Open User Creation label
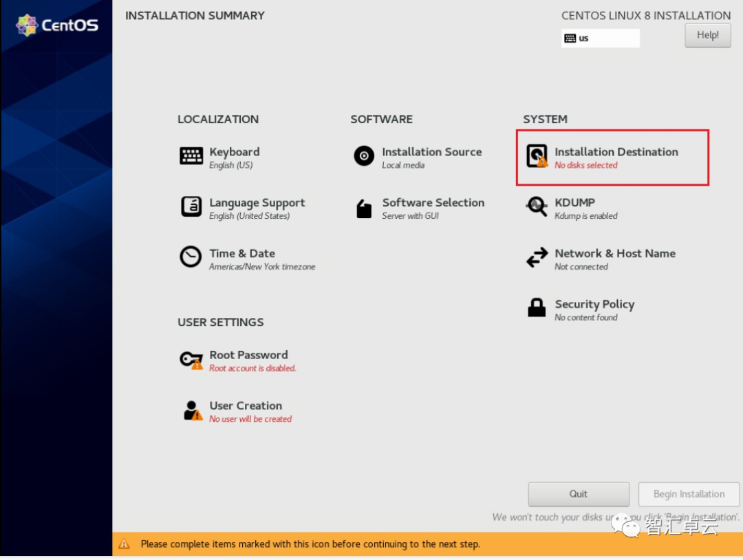The width and height of the screenshot is (743, 560). tap(246, 406)
